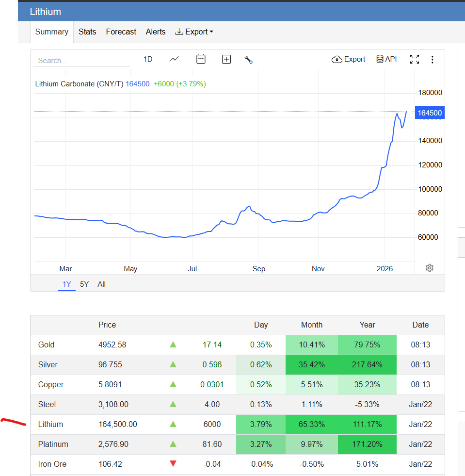
Task: Click the add comparison plus icon
Action: 226,59
